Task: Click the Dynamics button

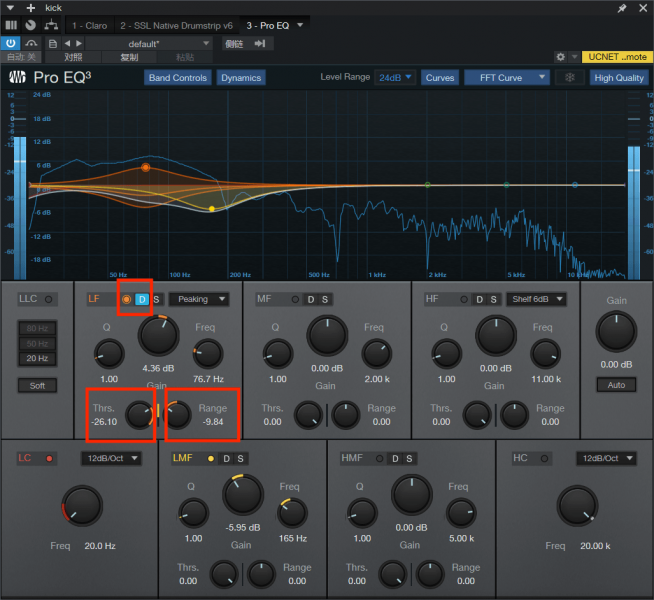Action: pos(241,78)
